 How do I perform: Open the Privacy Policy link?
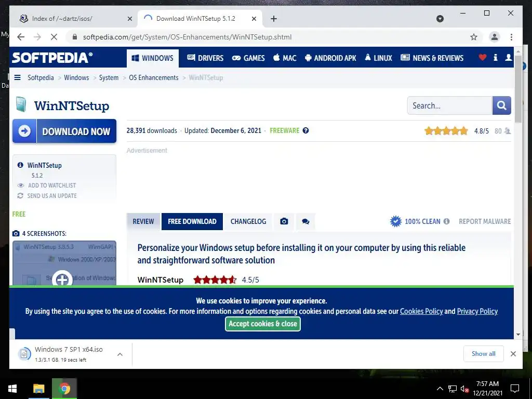coord(477,311)
